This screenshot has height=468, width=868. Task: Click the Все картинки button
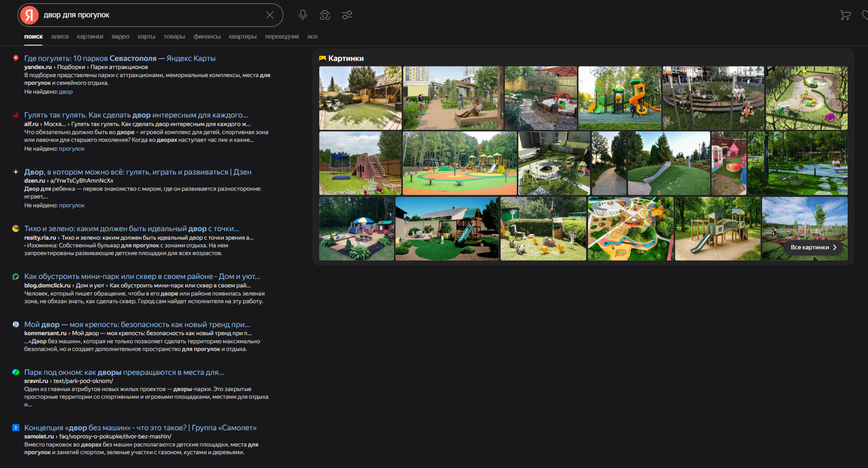pos(813,247)
